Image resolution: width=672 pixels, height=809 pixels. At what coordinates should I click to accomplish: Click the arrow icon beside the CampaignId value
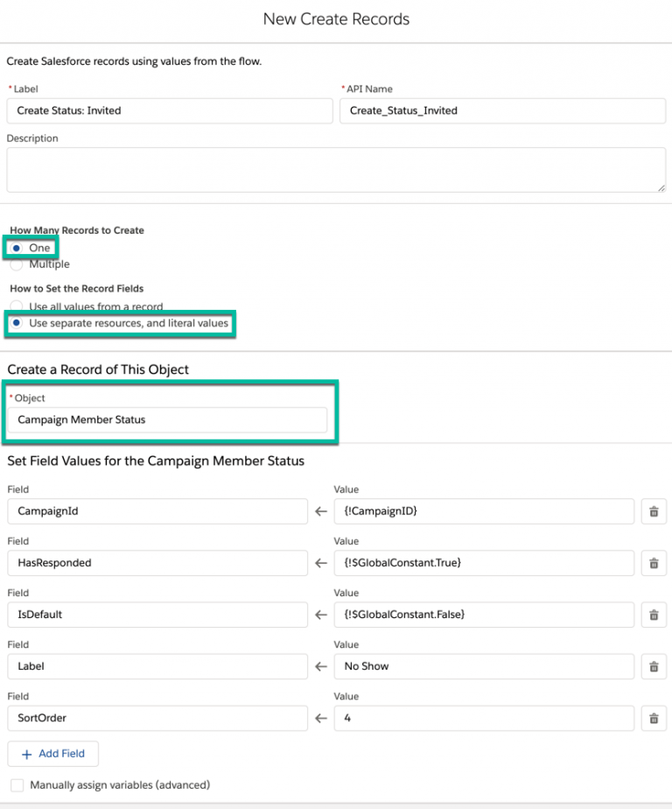click(320, 511)
